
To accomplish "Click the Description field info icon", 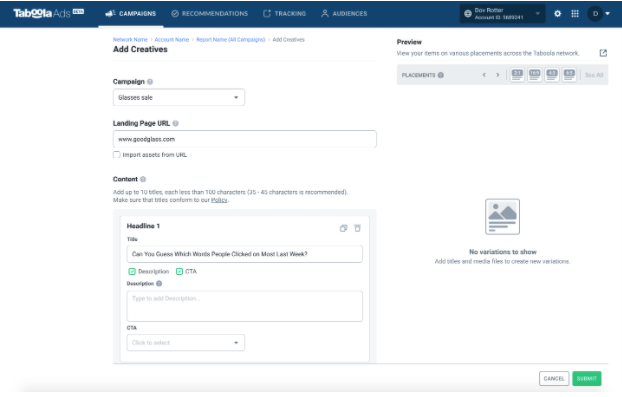I will [x=159, y=284].
